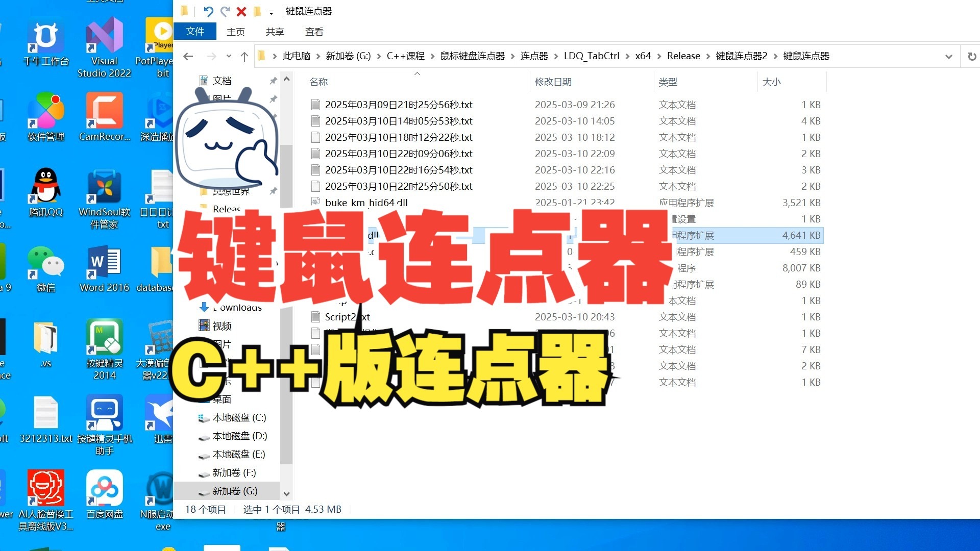Screen dimensions: 980x551
Task: Open 3212313.txt desktop file
Action: click(46, 419)
